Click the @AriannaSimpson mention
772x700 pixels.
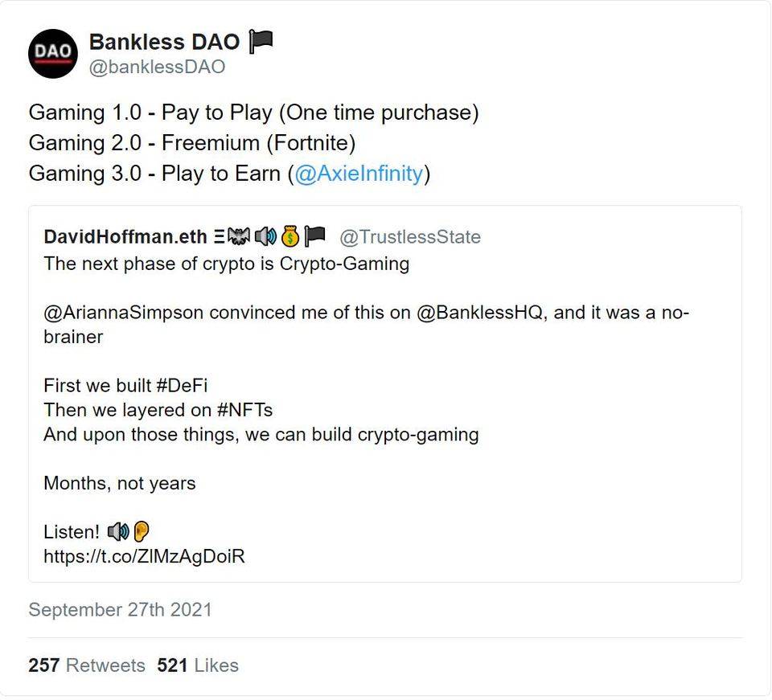tap(124, 313)
